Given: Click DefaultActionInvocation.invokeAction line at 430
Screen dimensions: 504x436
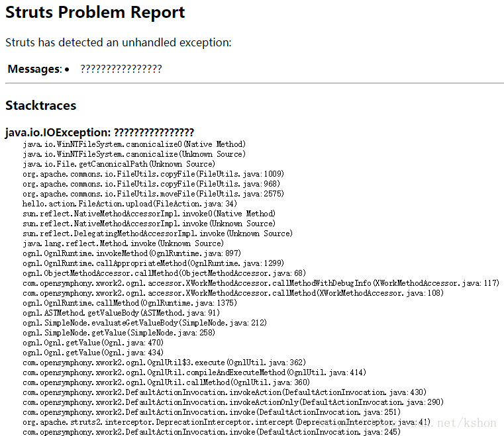Looking at the screenshot, I should pyautogui.click(x=225, y=393).
